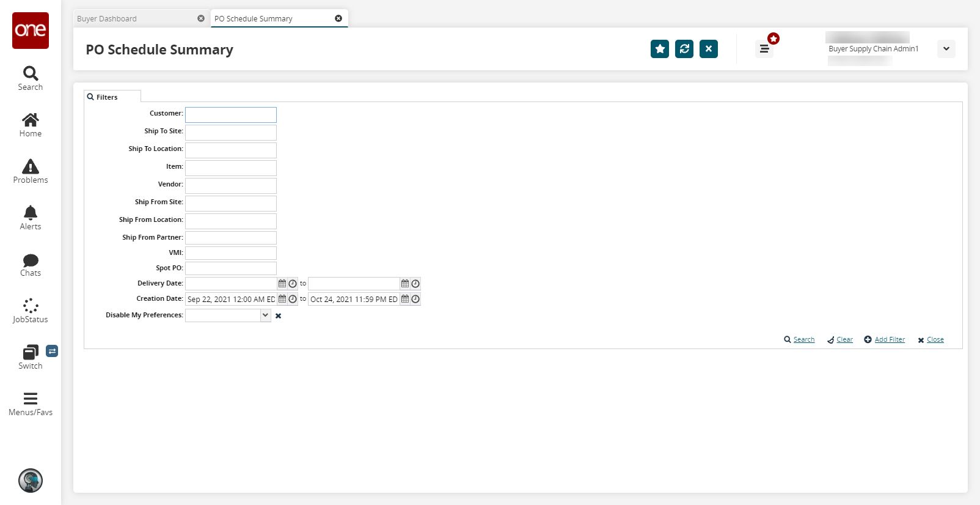Close the Buyer Dashboard tab
This screenshot has width=980, height=505.
(x=201, y=18)
